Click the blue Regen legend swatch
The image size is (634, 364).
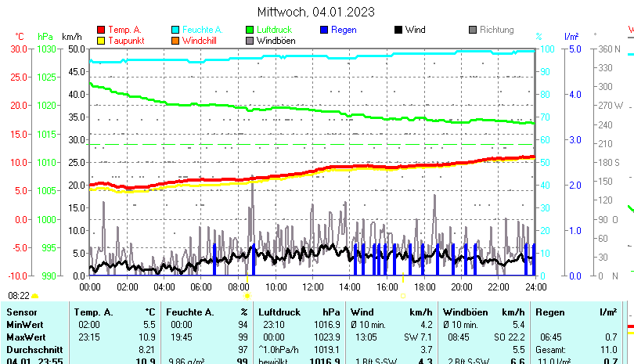click(x=325, y=31)
